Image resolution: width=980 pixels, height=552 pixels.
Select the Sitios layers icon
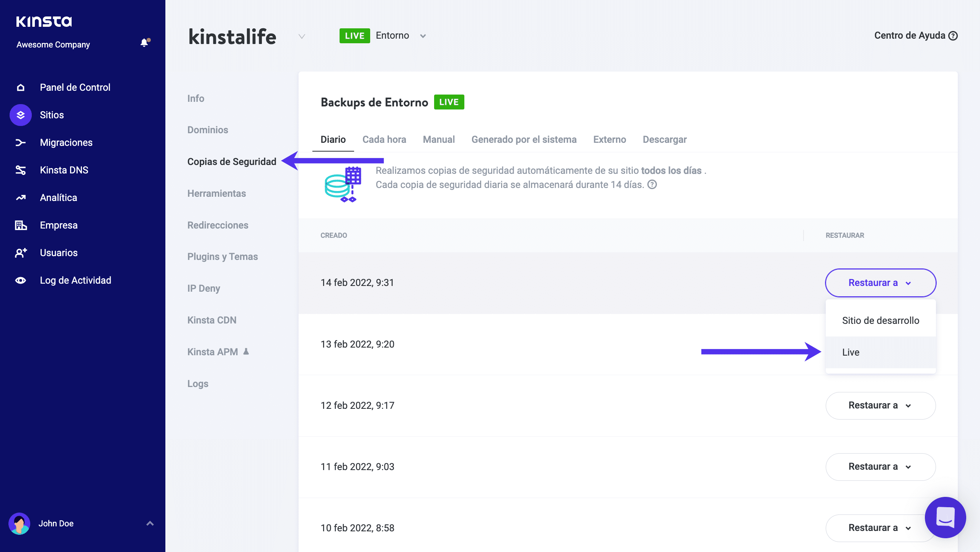pos(21,115)
